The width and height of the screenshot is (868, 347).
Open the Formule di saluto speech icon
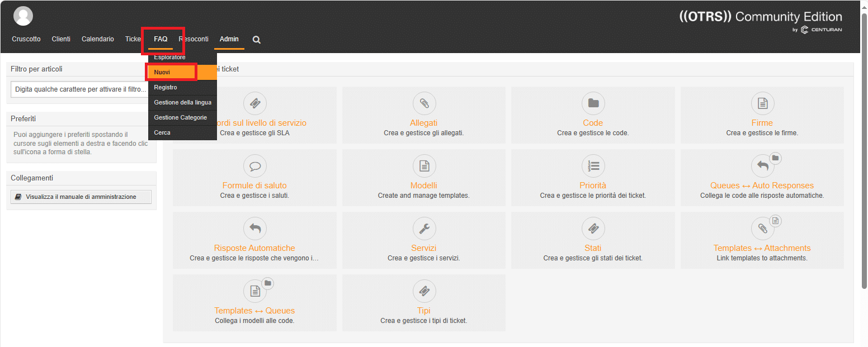pyautogui.click(x=255, y=166)
